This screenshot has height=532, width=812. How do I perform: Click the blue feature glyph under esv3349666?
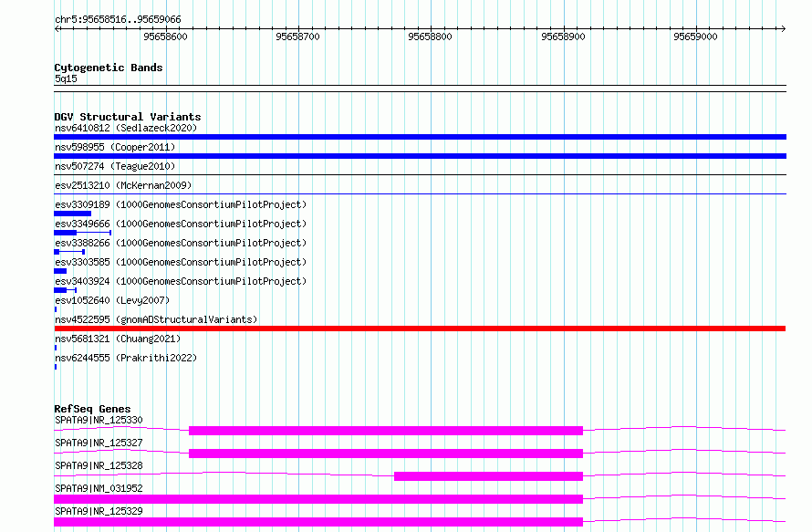point(82,233)
